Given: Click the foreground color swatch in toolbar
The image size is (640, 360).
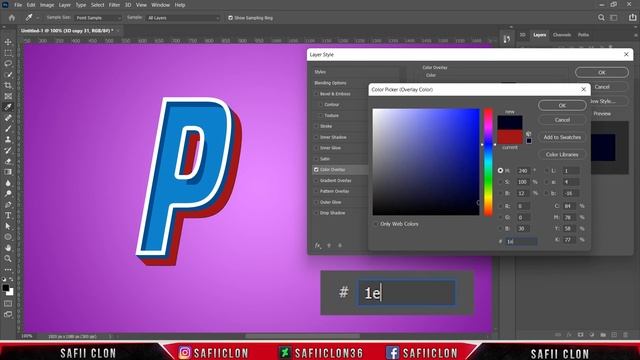Looking at the screenshot, I should click(x=6, y=288).
